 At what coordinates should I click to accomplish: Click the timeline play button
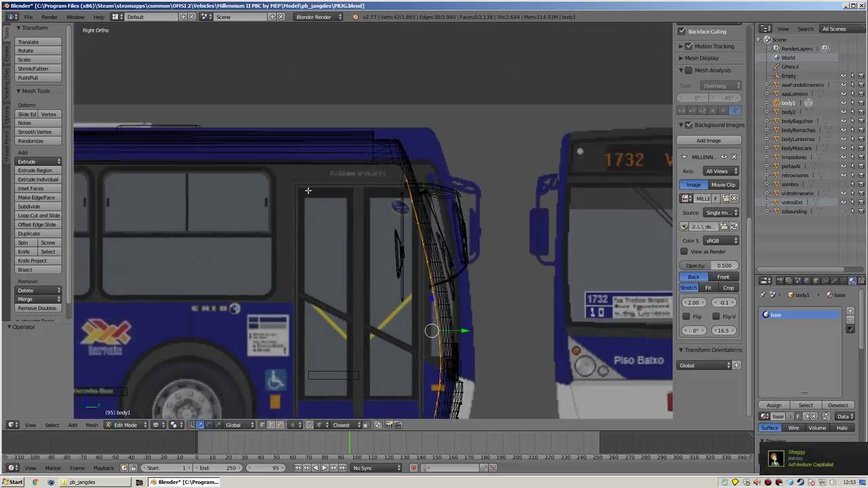click(x=323, y=468)
